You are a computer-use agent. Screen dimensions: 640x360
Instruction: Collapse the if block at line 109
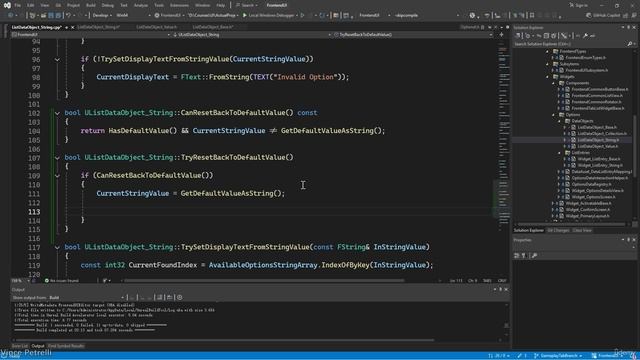[x=57, y=176]
